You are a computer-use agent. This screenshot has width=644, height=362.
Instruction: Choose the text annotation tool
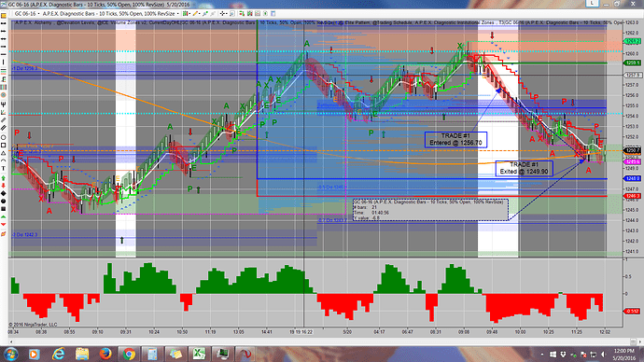click(x=4, y=168)
